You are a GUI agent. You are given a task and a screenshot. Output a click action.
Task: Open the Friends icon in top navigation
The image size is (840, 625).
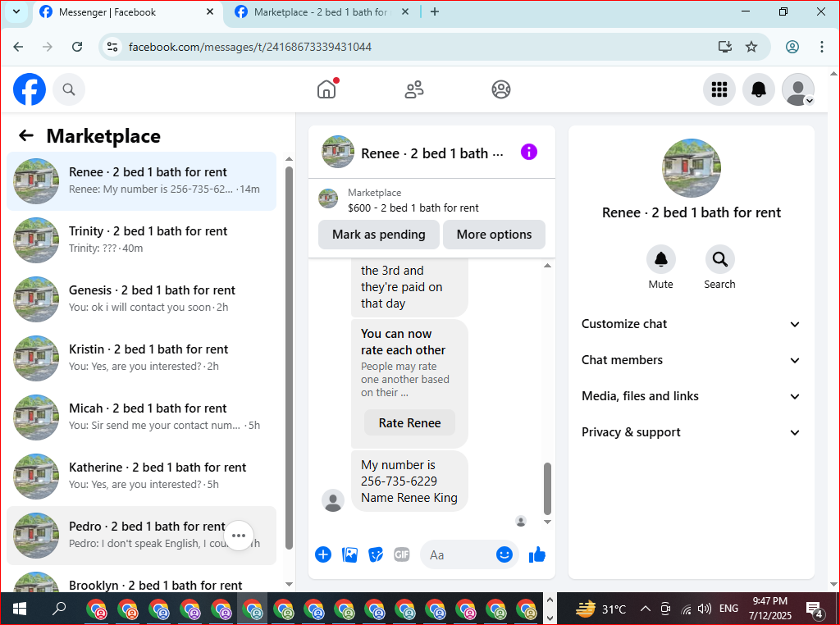click(413, 89)
